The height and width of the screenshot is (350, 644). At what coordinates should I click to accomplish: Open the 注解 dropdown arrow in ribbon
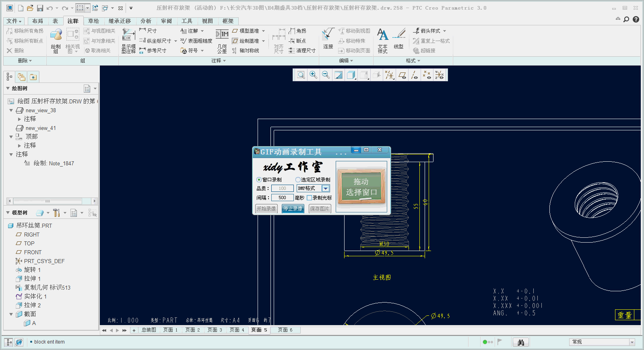(x=202, y=31)
